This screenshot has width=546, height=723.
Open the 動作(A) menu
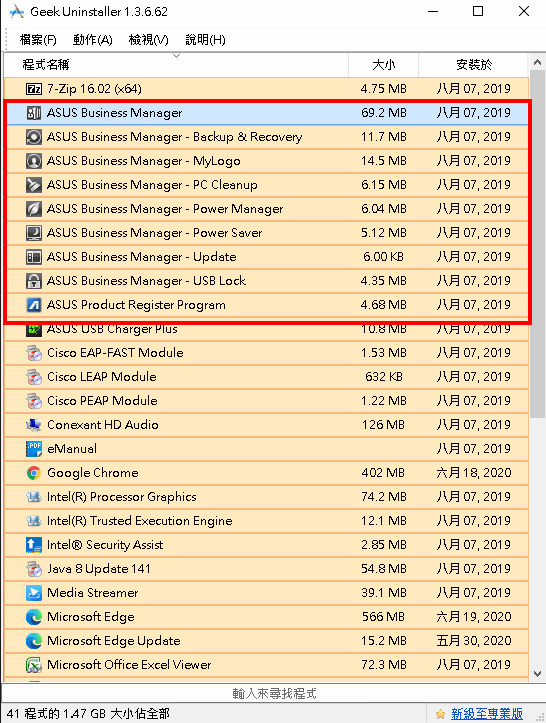[93, 40]
